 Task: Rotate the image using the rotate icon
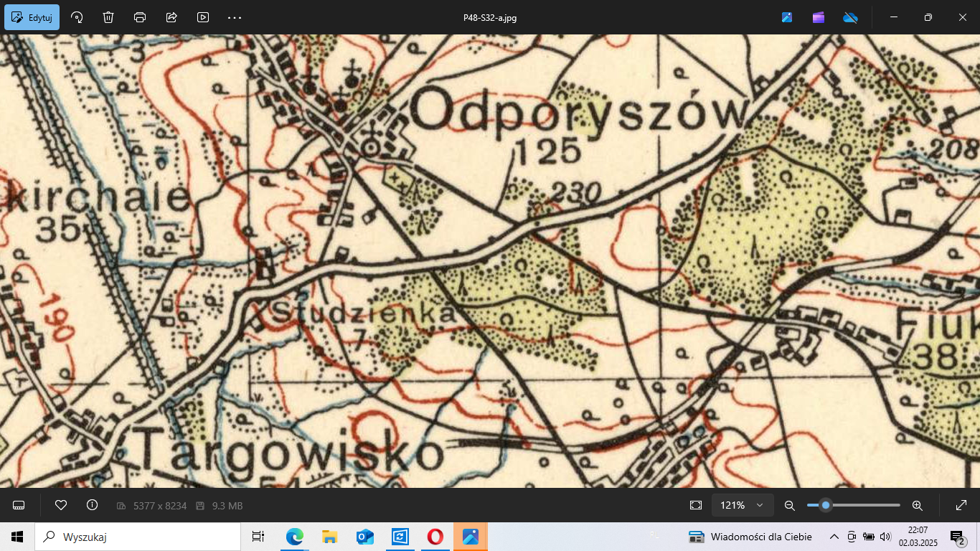click(77, 17)
